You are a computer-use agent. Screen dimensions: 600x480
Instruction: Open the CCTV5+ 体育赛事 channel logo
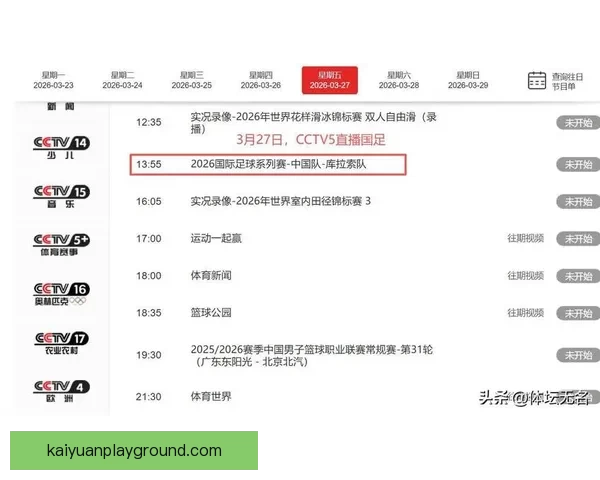click(61, 245)
